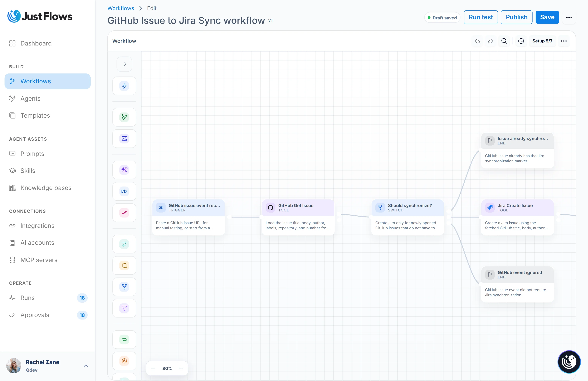Open the Setup 5/7 checklist
Viewport: 588px width, 381px height.
542,41
